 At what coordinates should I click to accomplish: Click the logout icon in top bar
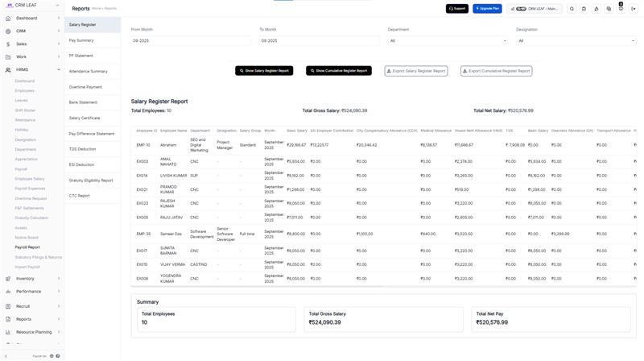634,9
